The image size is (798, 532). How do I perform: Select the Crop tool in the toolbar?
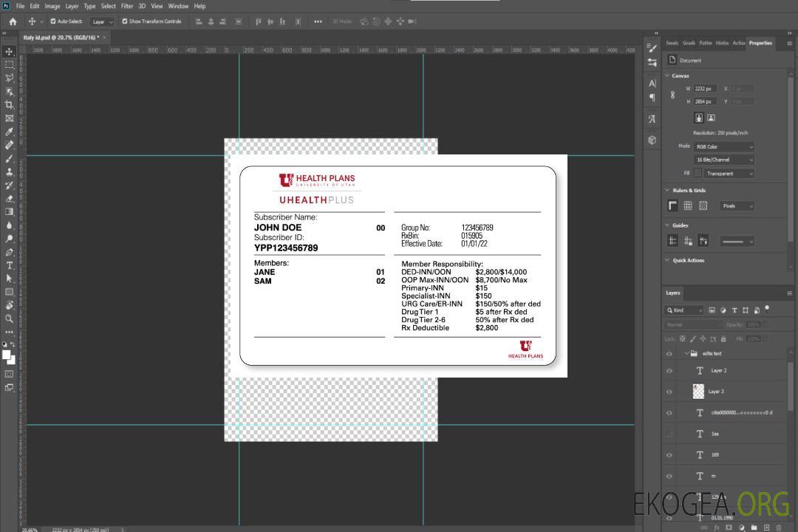click(x=10, y=105)
